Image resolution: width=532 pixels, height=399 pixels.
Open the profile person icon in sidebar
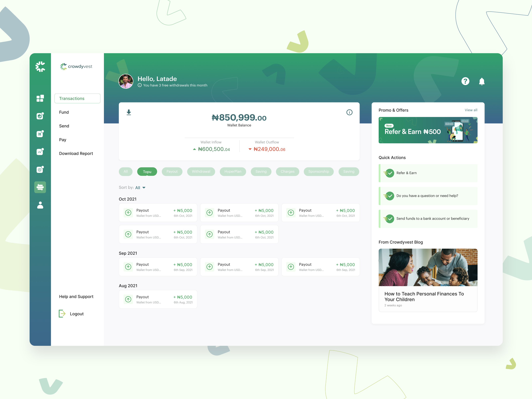pyautogui.click(x=40, y=205)
